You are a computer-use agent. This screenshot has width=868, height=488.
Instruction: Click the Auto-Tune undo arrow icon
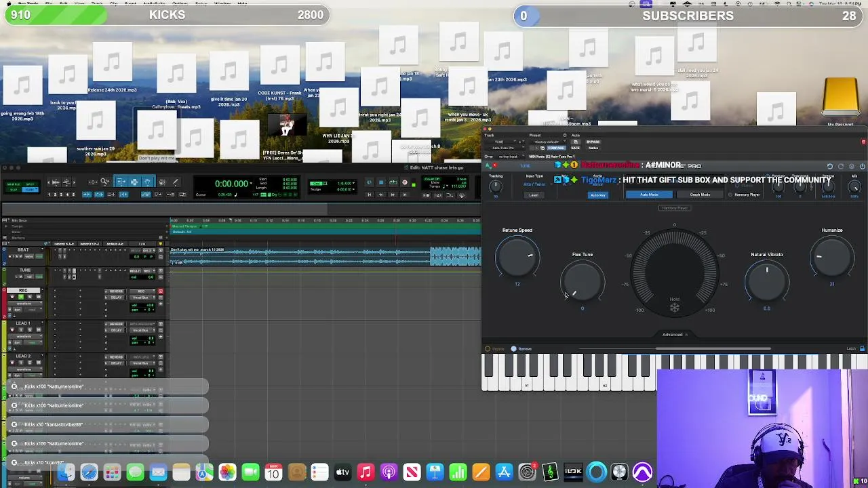[x=830, y=166]
